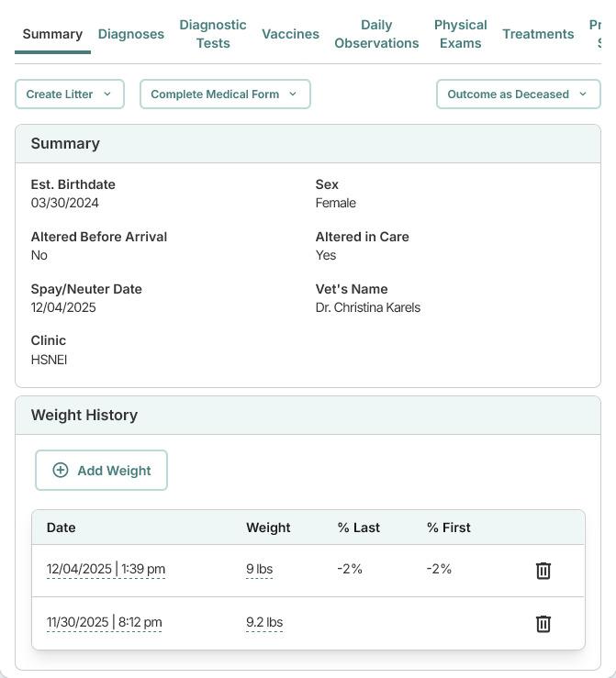This screenshot has width=616, height=678.
Task: Click the Date column header
Action: (62, 528)
